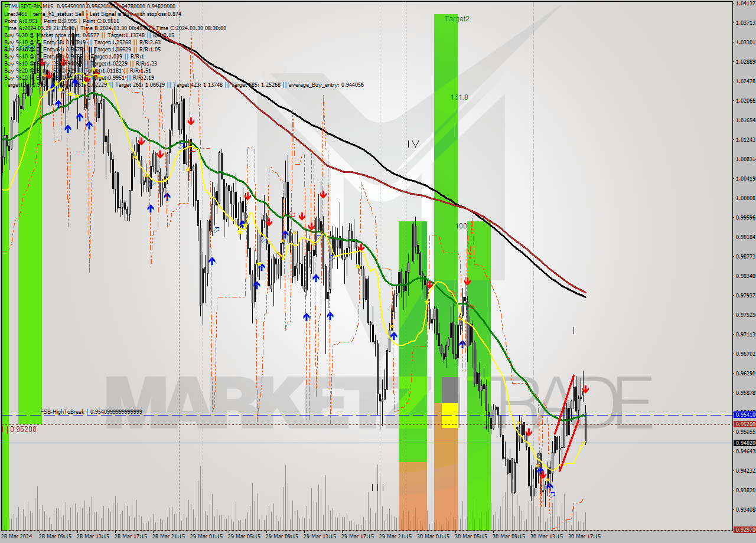Click the '30 Mar 09:15' time axis label
The width and height of the screenshot is (756, 543).
click(509, 537)
